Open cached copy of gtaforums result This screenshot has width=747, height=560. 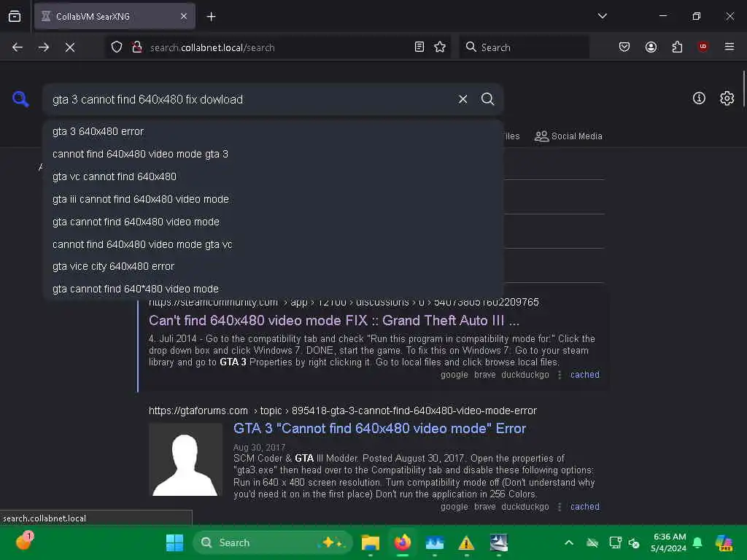point(584,507)
